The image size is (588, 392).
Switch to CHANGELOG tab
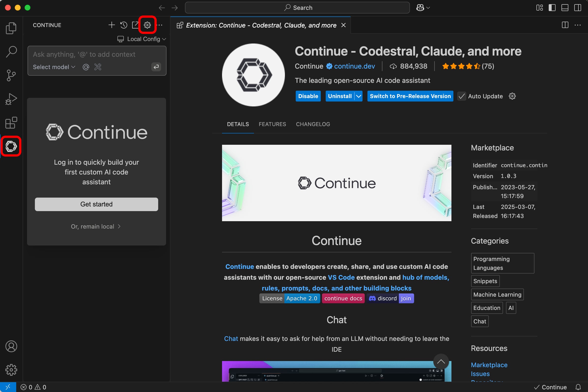313,124
